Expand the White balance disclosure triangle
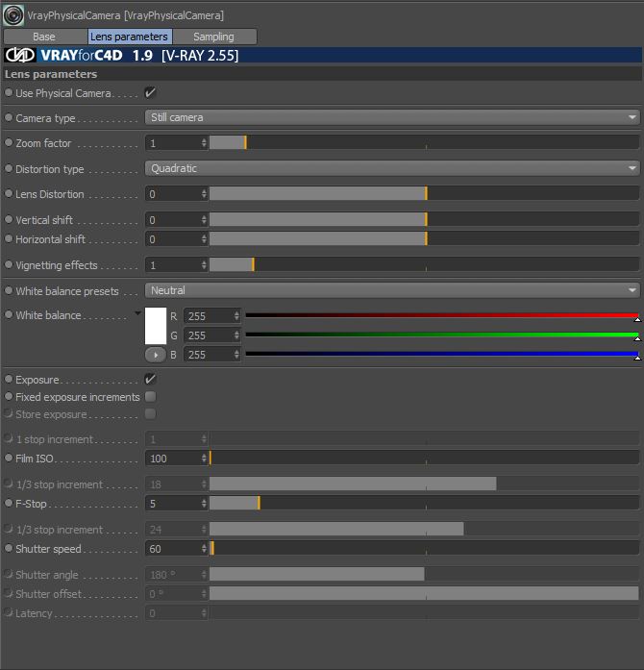Viewport: 644px width, 670px height. coord(137,313)
